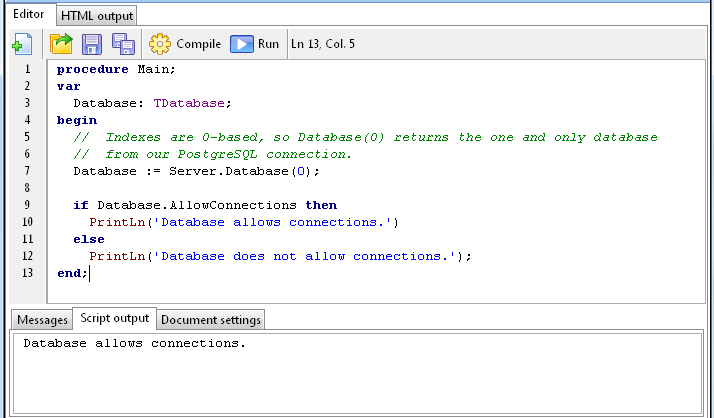Save all scripts with the double-floppy icon

point(123,44)
